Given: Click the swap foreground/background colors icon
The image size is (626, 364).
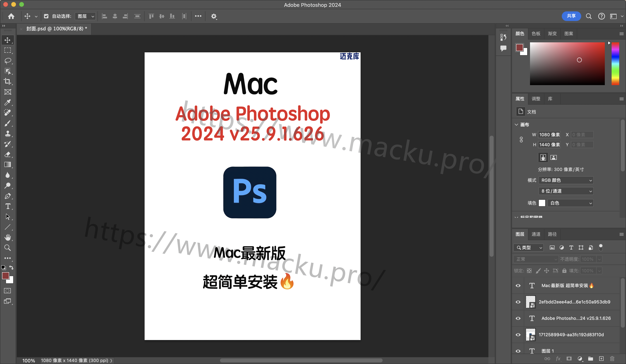Looking at the screenshot, I should (x=11, y=268).
